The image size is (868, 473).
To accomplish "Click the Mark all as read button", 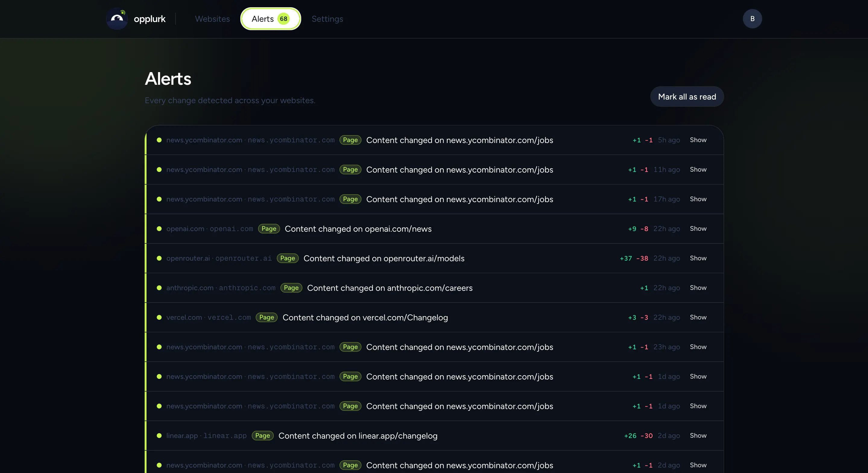I will [x=687, y=97].
